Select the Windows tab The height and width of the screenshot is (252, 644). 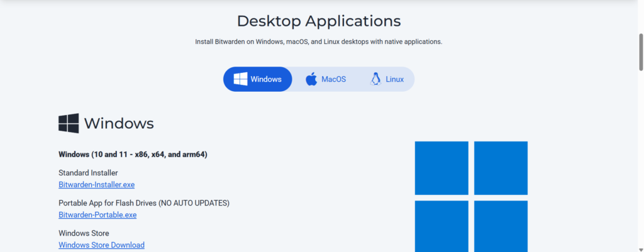pyautogui.click(x=257, y=79)
